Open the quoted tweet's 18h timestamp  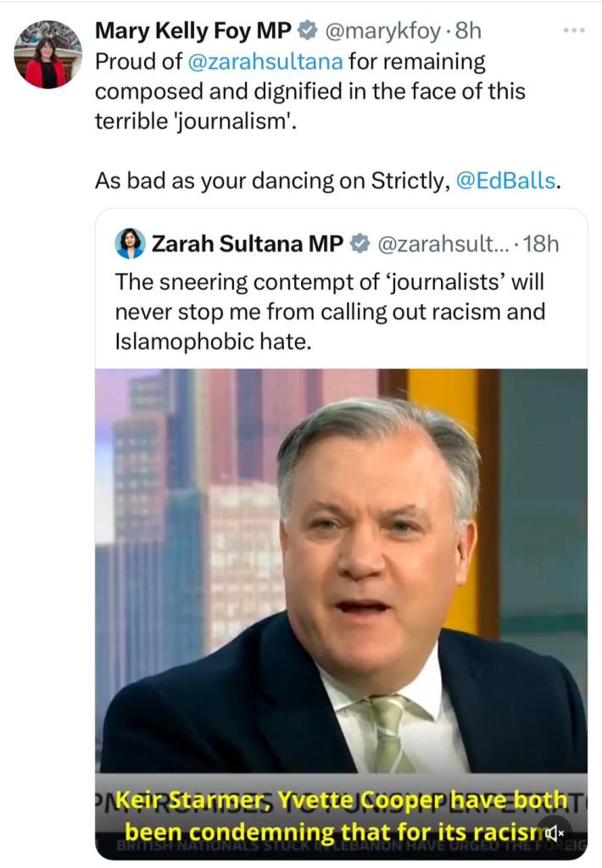pyautogui.click(x=541, y=244)
